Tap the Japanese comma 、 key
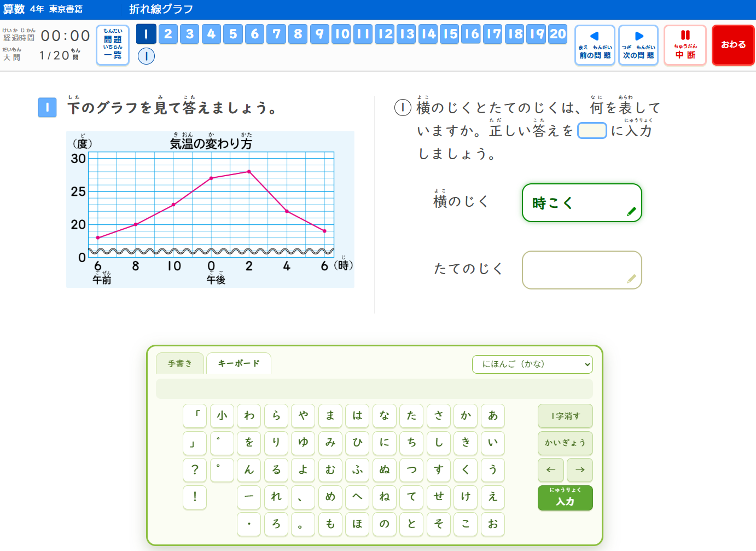The height and width of the screenshot is (551, 756). (x=303, y=497)
